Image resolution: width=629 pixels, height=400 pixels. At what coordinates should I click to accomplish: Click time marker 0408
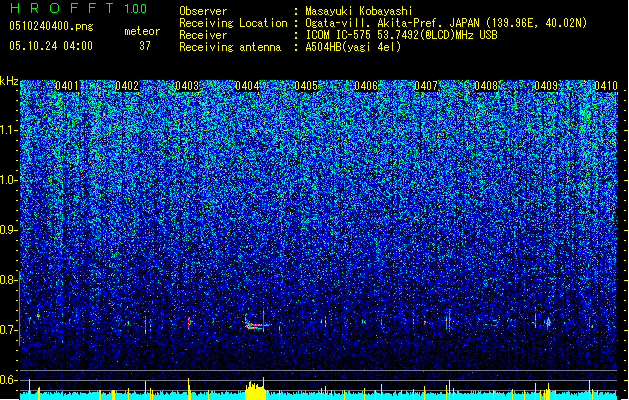coord(486,86)
